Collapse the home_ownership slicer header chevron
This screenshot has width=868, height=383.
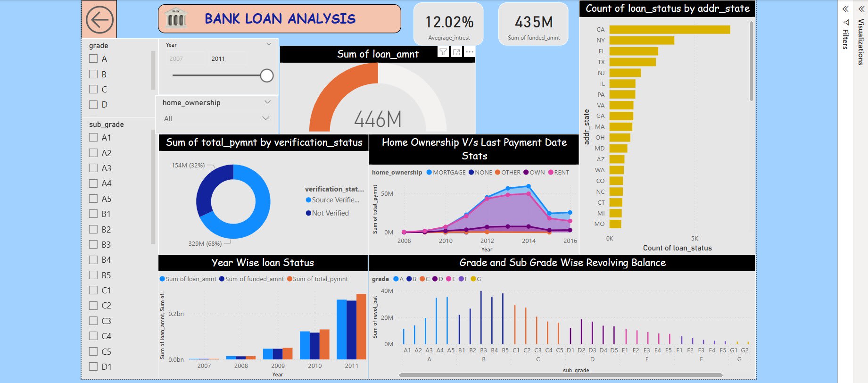click(x=267, y=102)
